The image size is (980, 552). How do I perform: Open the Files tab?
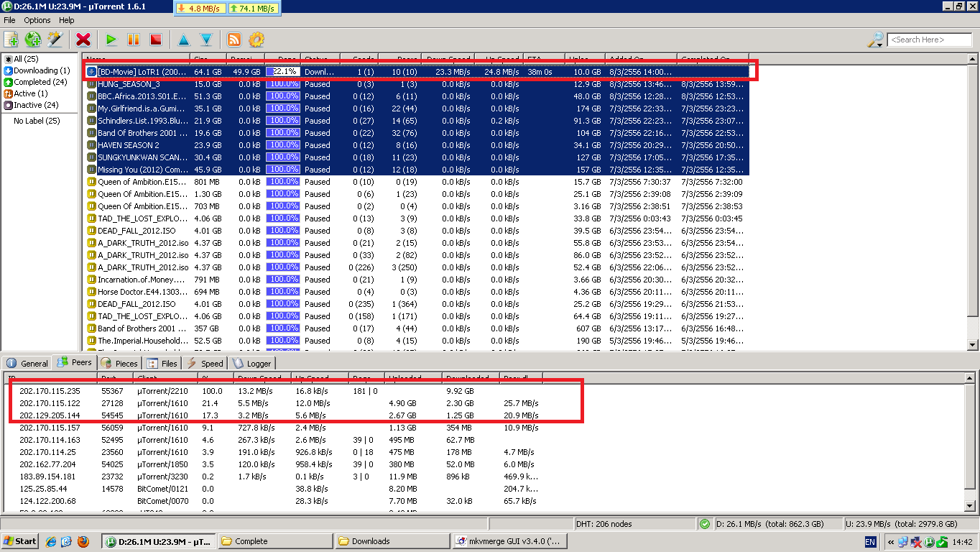pos(162,364)
